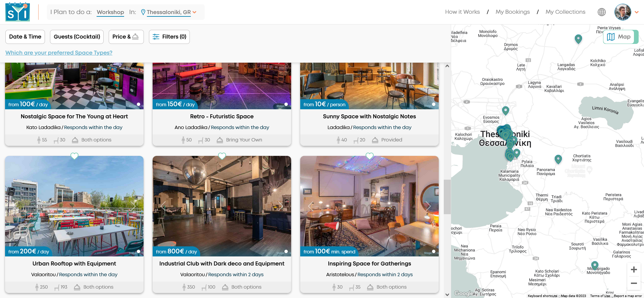Open the Thessaloniki, GR location dropdown
The image size is (644, 298).
pos(169,12)
